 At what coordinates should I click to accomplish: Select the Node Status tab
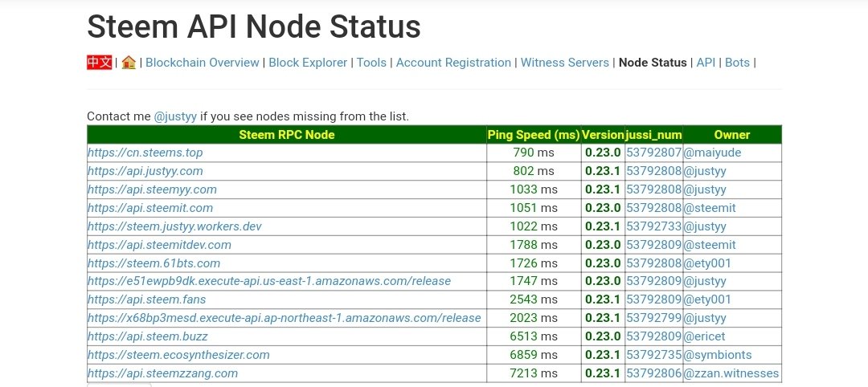pyautogui.click(x=653, y=63)
